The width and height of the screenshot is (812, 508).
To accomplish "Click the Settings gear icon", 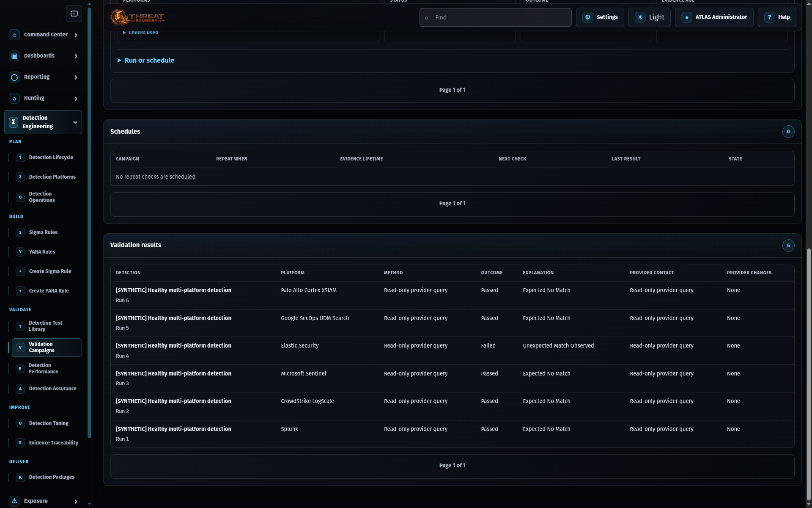I will coord(588,17).
